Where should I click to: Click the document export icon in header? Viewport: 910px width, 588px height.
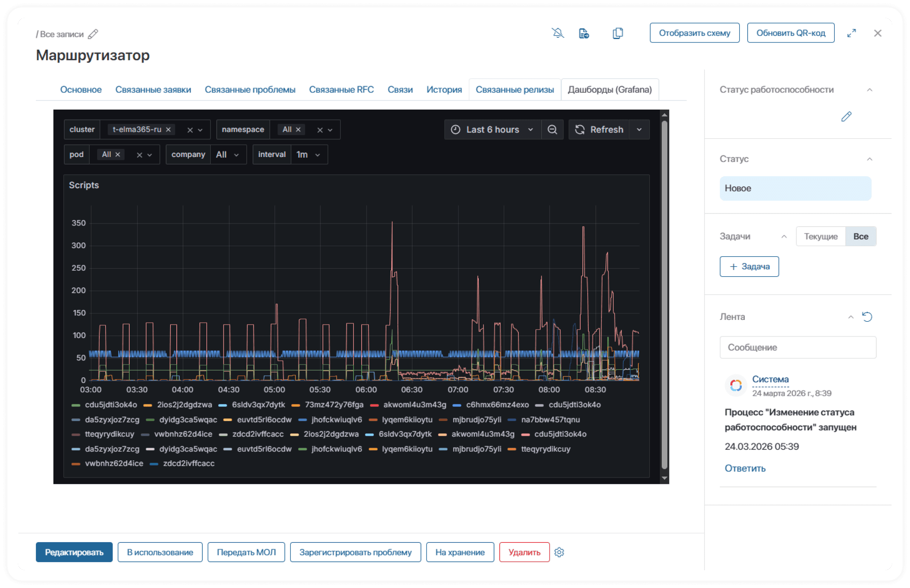[583, 33]
